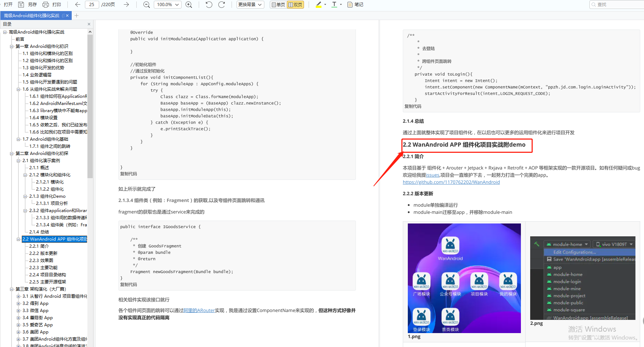
Task: Open the 更换背景 background dropdown
Action: pos(250,5)
